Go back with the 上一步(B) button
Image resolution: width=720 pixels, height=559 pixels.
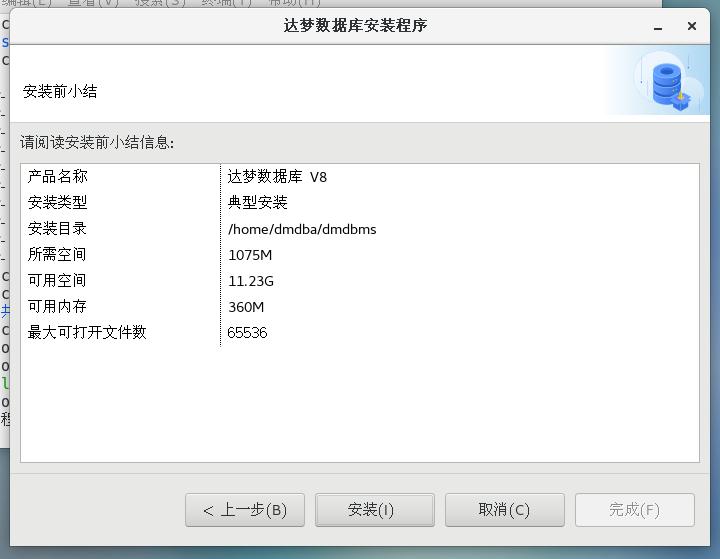coord(245,510)
